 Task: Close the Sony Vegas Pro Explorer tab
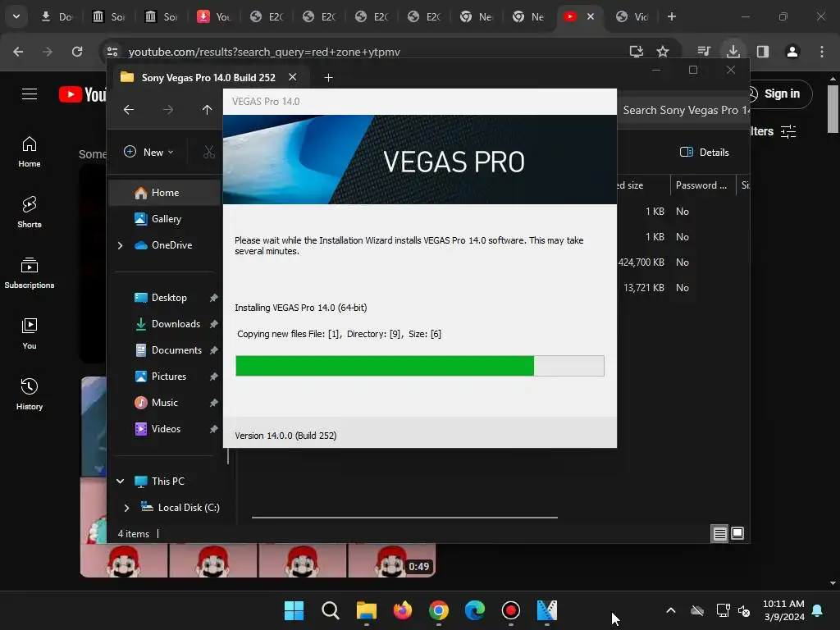tap(293, 77)
